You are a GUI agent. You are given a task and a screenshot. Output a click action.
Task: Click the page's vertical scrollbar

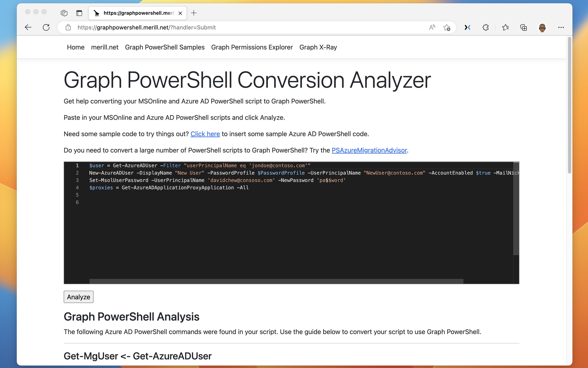coord(569,105)
